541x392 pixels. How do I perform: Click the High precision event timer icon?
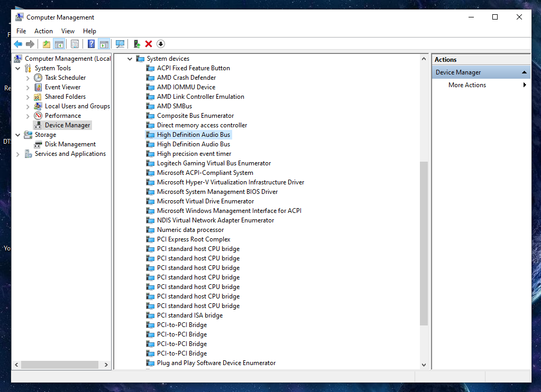click(x=150, y=154)
